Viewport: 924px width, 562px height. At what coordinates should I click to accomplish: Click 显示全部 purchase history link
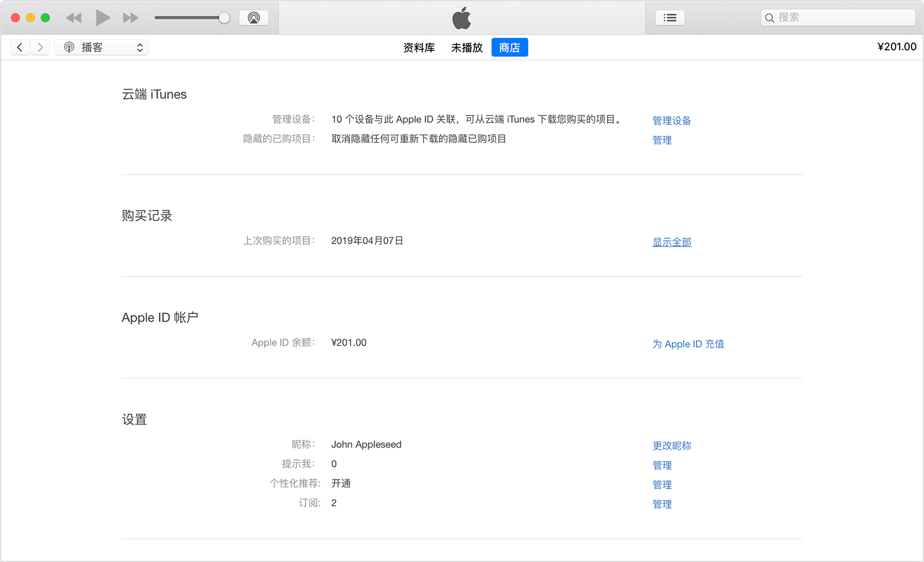[672, 242]
